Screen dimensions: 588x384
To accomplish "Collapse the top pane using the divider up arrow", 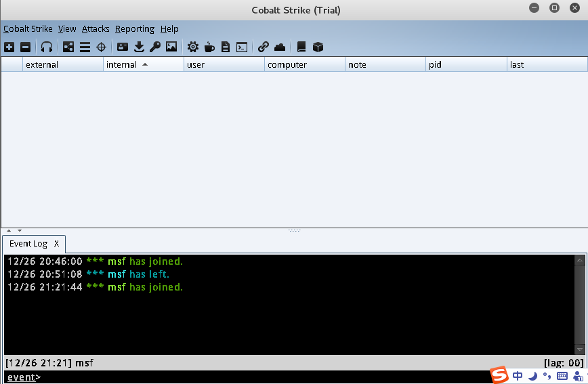I will click(9, 231).
